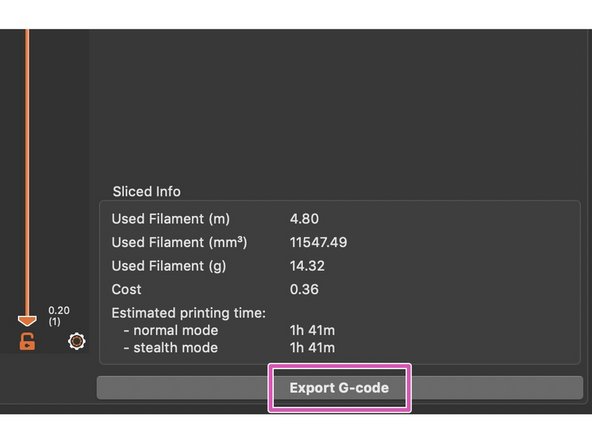Click the Cost value 0.36
Screen dimensions: 592x444
304,289
